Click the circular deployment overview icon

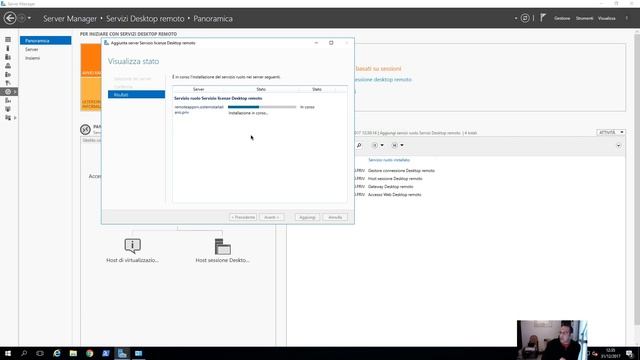tap(85, 130)
